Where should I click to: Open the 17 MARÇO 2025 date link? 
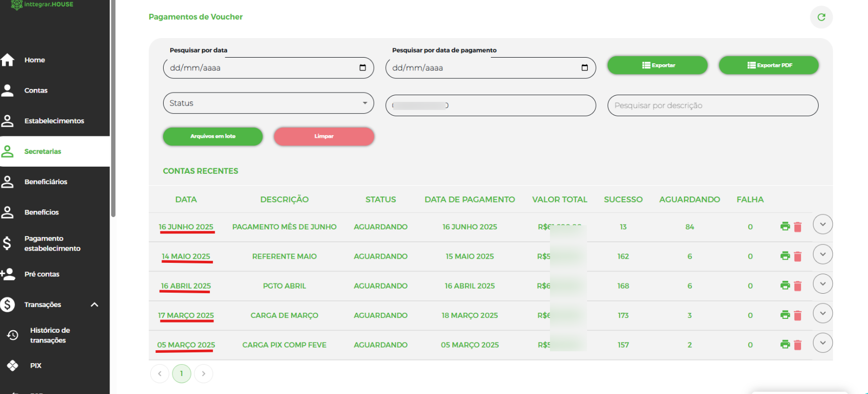(186, 315)
